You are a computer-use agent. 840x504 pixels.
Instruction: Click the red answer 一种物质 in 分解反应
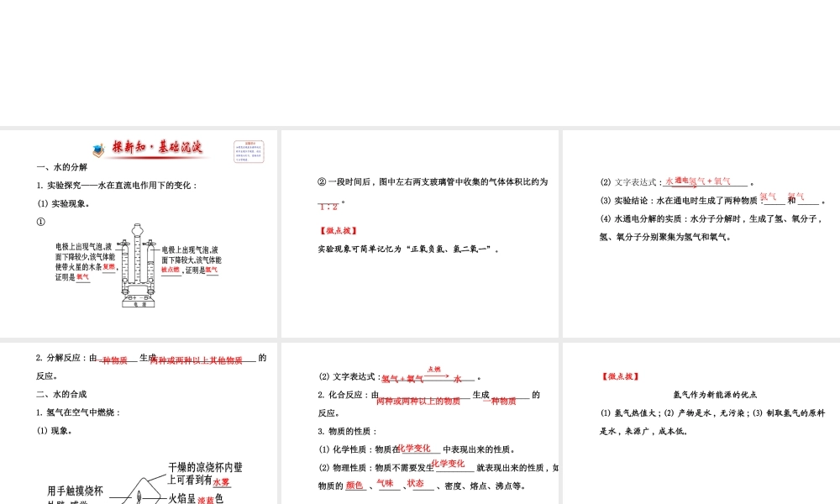pos(114,360)
